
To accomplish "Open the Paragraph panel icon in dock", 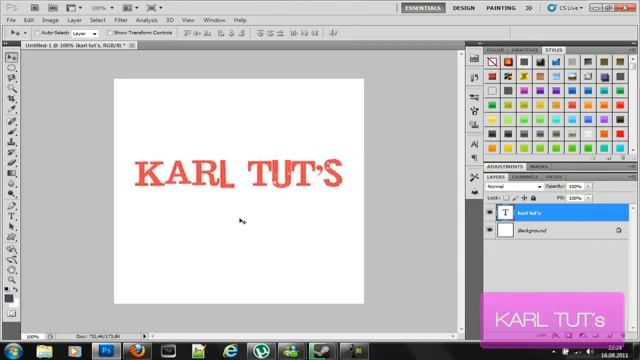I will tap(474, 158).
